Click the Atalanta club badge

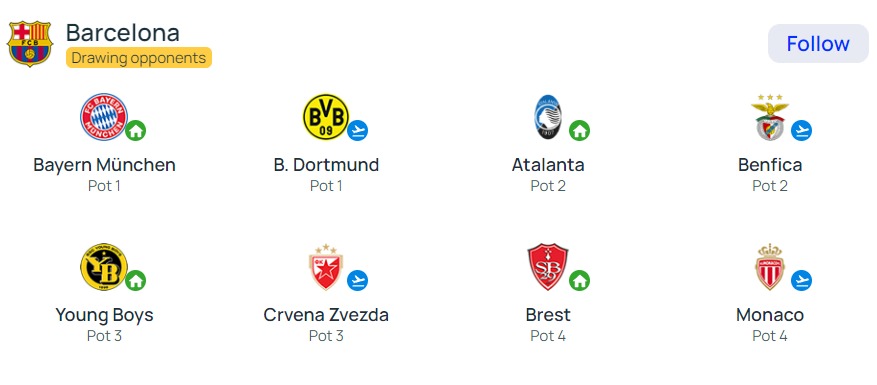pos(547,117)
